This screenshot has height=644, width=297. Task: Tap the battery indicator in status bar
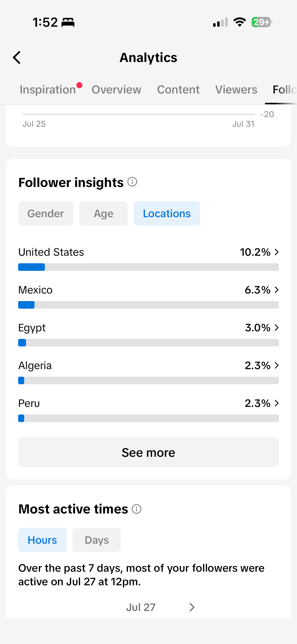pos(262,22)
